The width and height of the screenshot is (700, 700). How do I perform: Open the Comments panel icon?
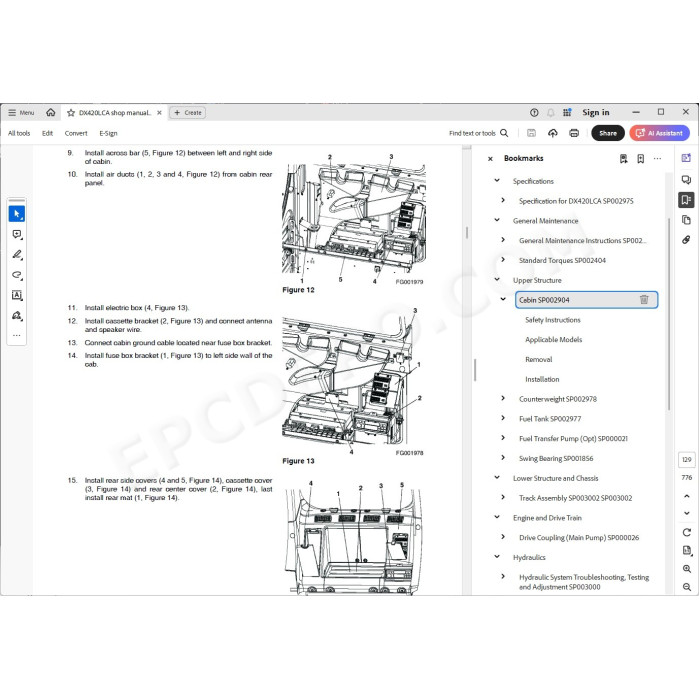686,179
